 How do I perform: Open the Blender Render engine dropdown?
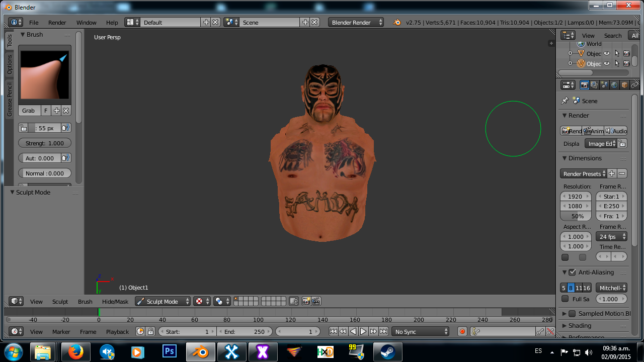(x=356, y=22)
